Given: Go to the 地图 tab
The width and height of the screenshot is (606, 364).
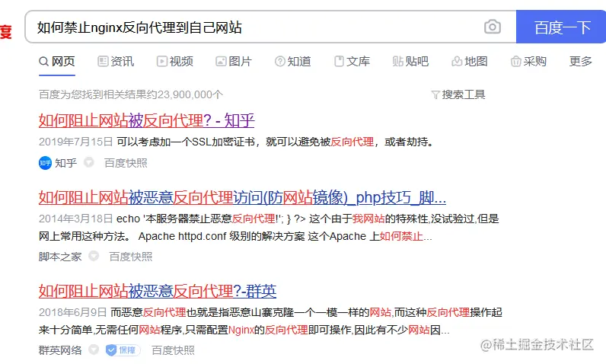Looking at the screenshot, I should pyautogui.click(x=470, y=61).
